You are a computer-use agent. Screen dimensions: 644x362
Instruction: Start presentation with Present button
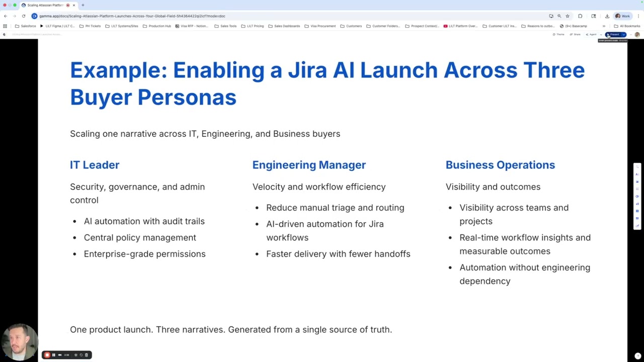point(613,35)
